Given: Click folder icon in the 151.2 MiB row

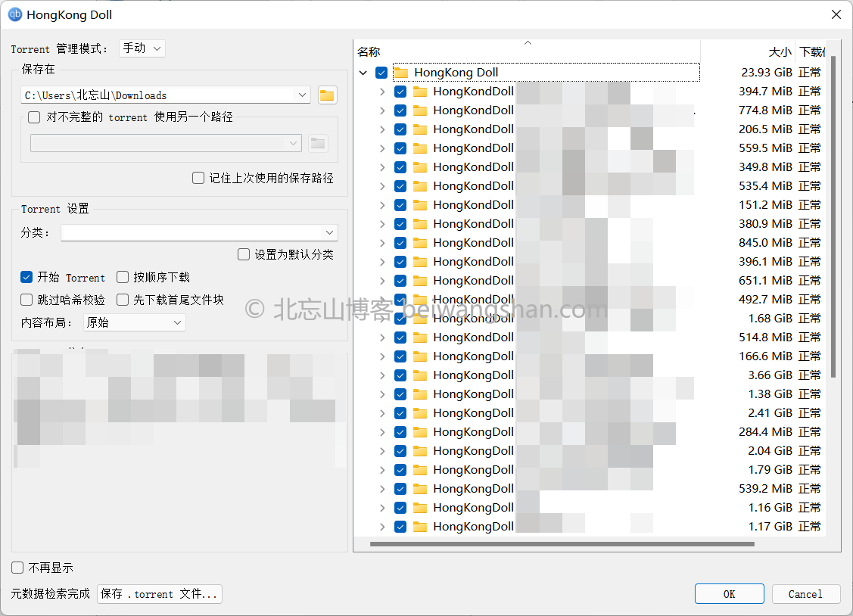Looking at the screenshot, I should coord(420,205).
